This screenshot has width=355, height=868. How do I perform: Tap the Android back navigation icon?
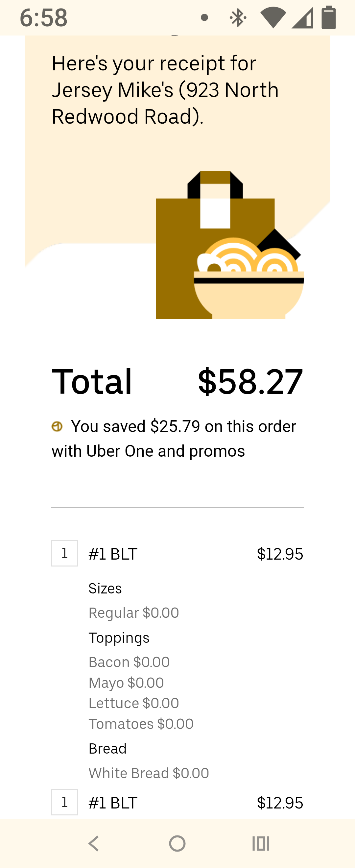[94, 843]
